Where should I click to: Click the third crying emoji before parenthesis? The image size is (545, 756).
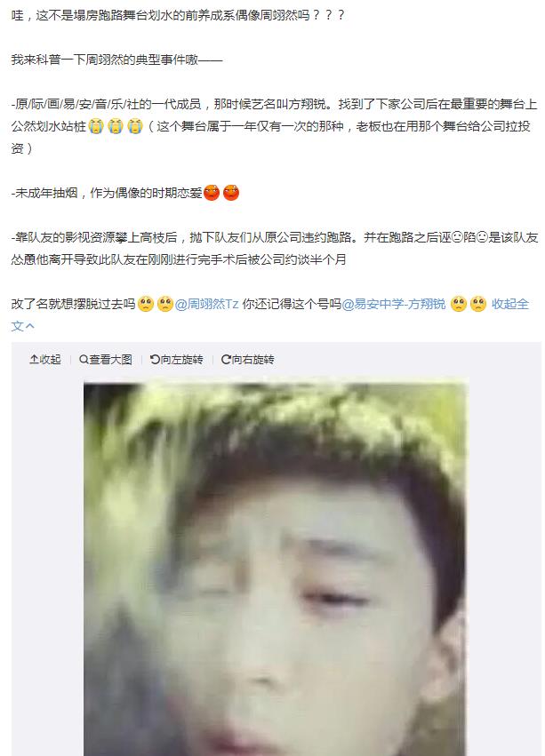click(134, 126)
